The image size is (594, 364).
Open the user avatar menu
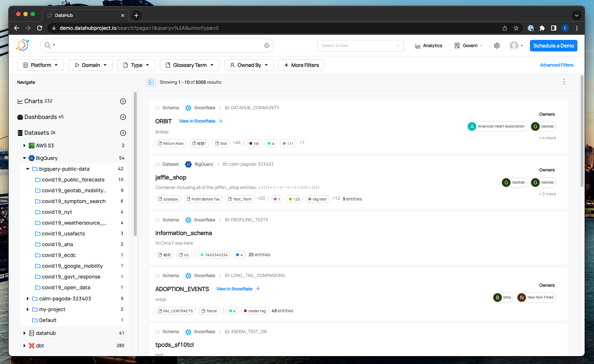(x=516, y=46)
